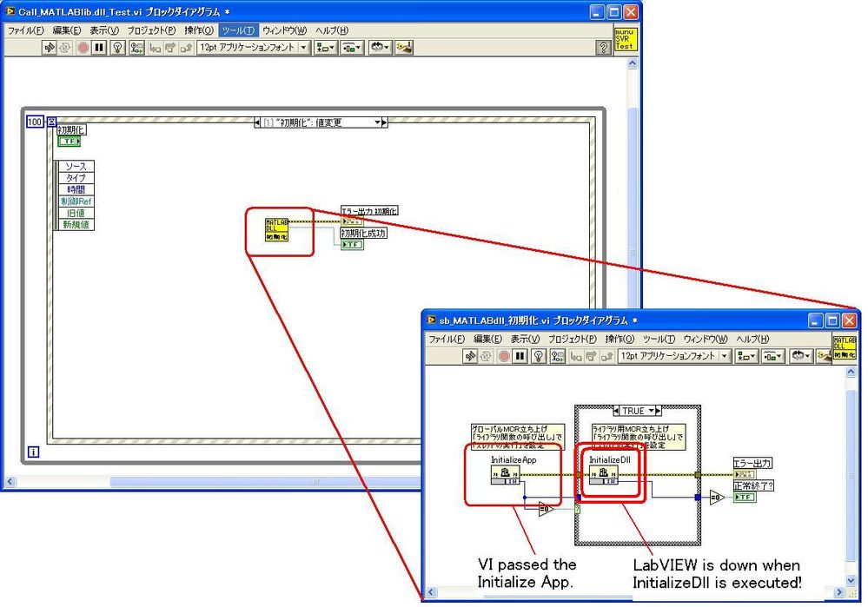Click Run Continuously in Call_MATLABlib.dll_Test.vi toolbar
Image resolution: width=868 pixels, height=607 pixels.
click(x=65, y=48)
